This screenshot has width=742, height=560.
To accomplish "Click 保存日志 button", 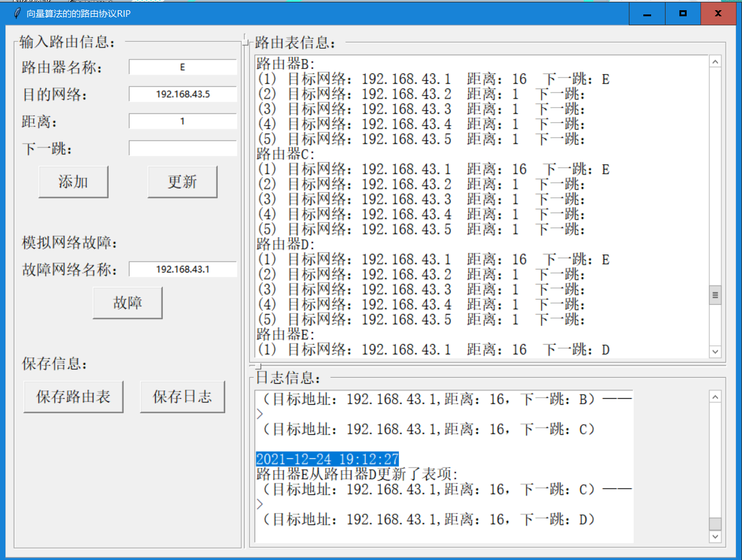I will [182, 397].
